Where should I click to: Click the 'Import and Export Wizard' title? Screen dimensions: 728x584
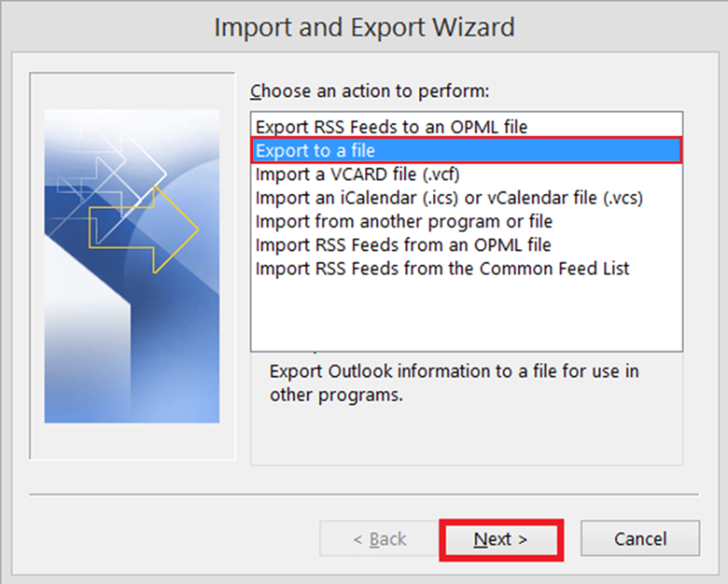pos(364,27)
